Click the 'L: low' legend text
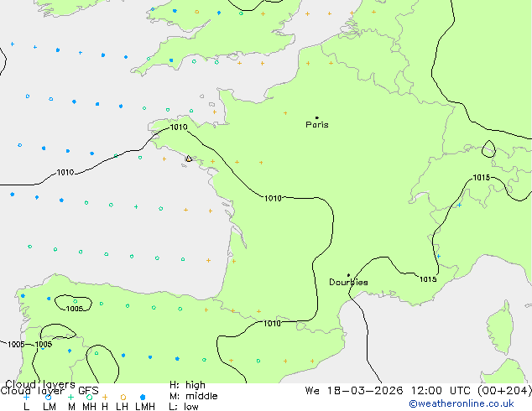The width and height of the screenshot is (532, 411). pyautogui.click(x=184, y=407)
